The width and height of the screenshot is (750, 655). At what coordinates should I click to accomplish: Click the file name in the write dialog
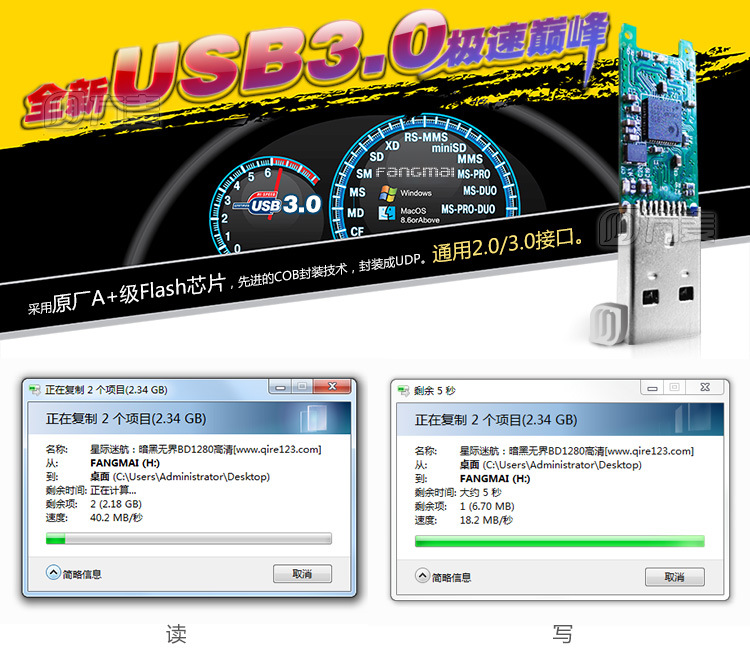click(576, 451)
